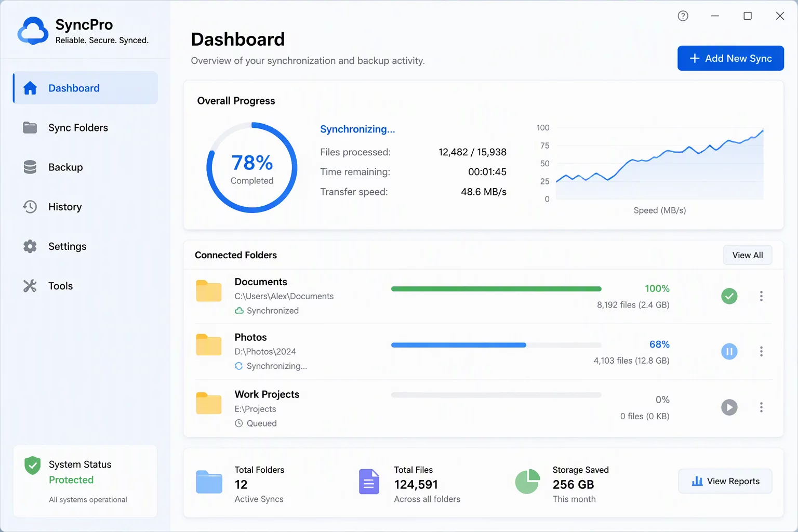Click the System Status shield icon
Screen dimensions: 798x532
point(33,465)
